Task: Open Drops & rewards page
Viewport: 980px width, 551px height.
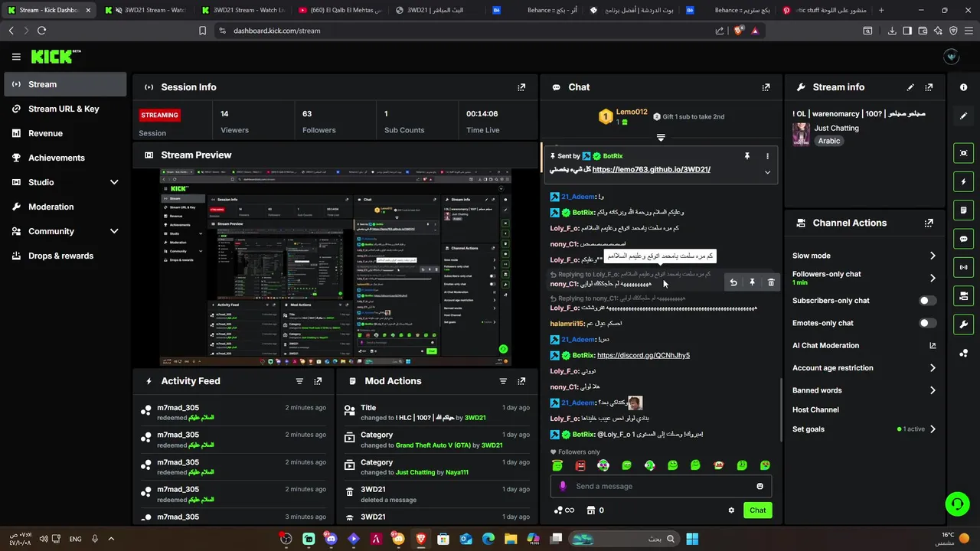Action: tap(65, 256)
